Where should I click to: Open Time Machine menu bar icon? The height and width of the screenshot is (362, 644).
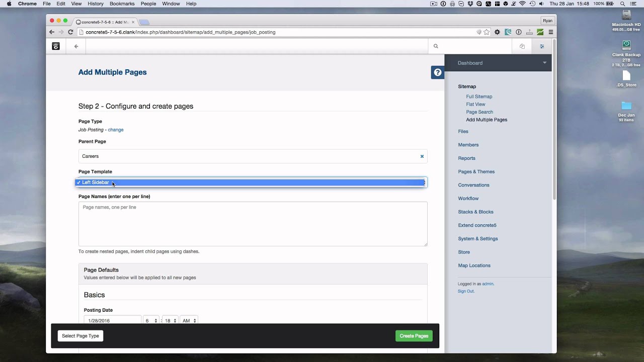pos(532,4)
